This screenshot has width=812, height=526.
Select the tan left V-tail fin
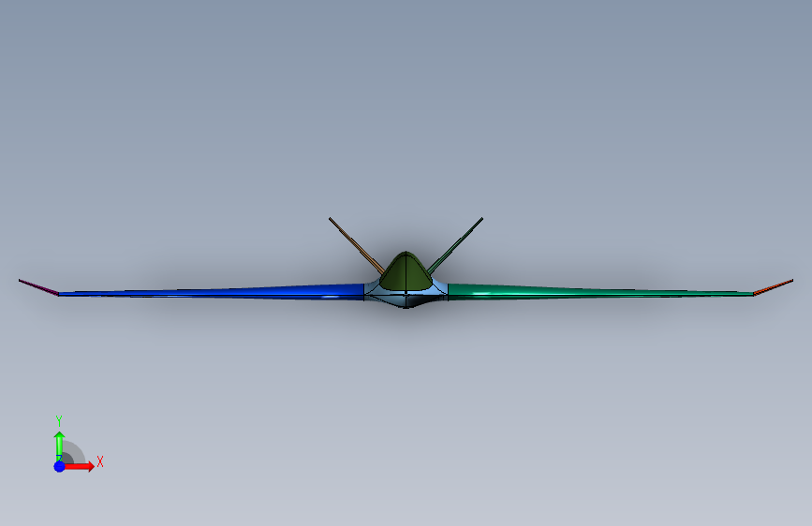(x=356, y=245)
